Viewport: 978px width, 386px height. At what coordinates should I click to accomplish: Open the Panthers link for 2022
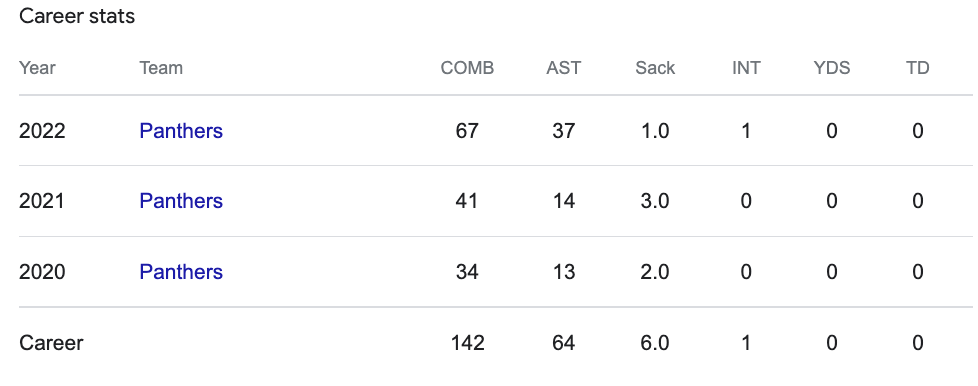click(x=181, y=131)
